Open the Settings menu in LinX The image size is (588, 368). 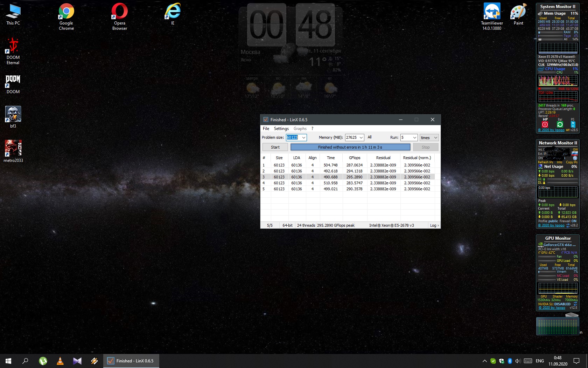[x=281, y=129]
